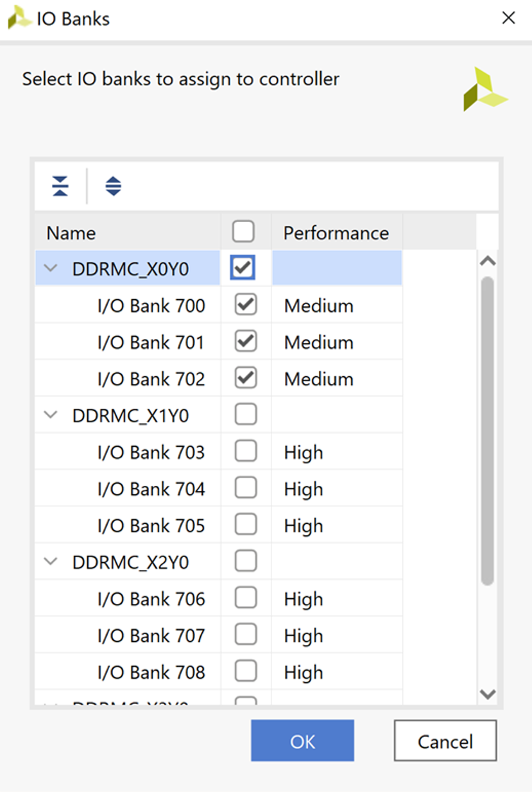Click the scroll down arrow
532x792 pixels.
[x=488, y=694]
